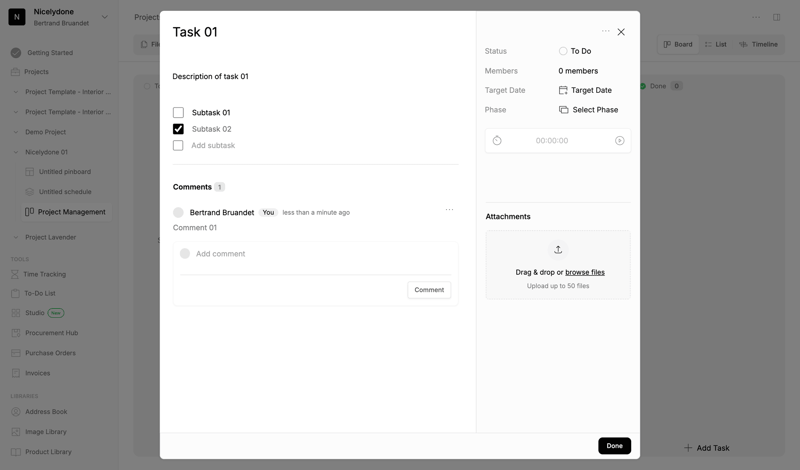Expand the Demo Project tree item
Image resolution: width=800 pixels, height=470 pixels.
(x=16, y=132)
